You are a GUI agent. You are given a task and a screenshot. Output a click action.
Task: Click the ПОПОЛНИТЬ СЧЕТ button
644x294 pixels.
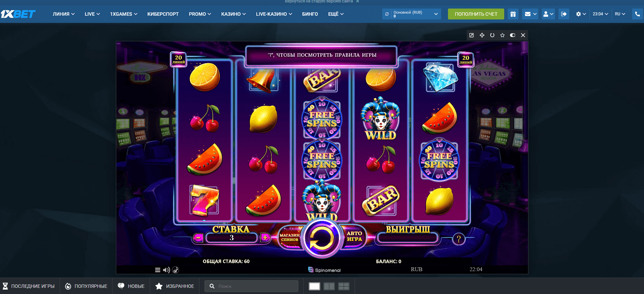point(476,14)
